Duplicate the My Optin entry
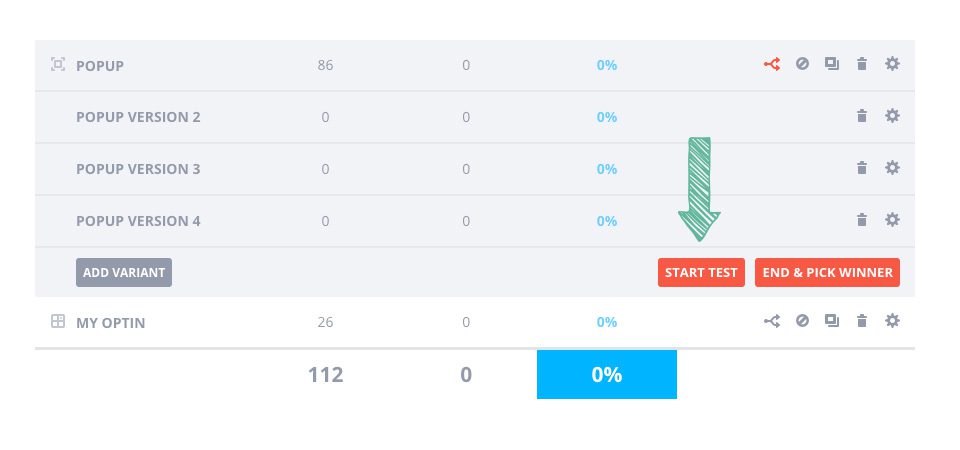Screen dimensions: 960x450 click(831, 322)
